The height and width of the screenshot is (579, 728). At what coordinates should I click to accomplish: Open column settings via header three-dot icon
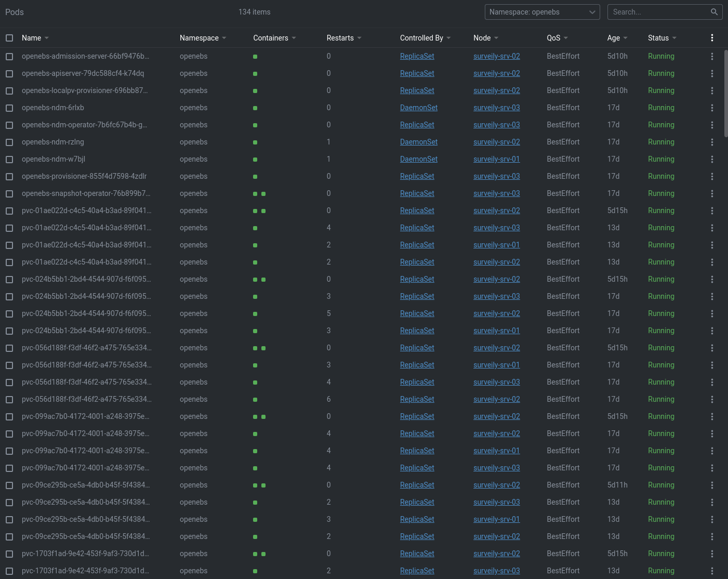tap(712, 37)
